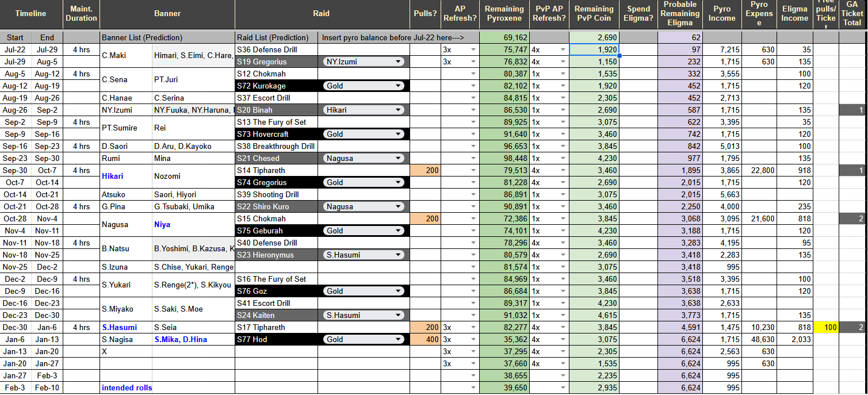Image resolution: width=868 pixels, height=395 pixels.
Task: Select the 22,800 Pyro Expense cell
Action: click(x=759, y=171)
